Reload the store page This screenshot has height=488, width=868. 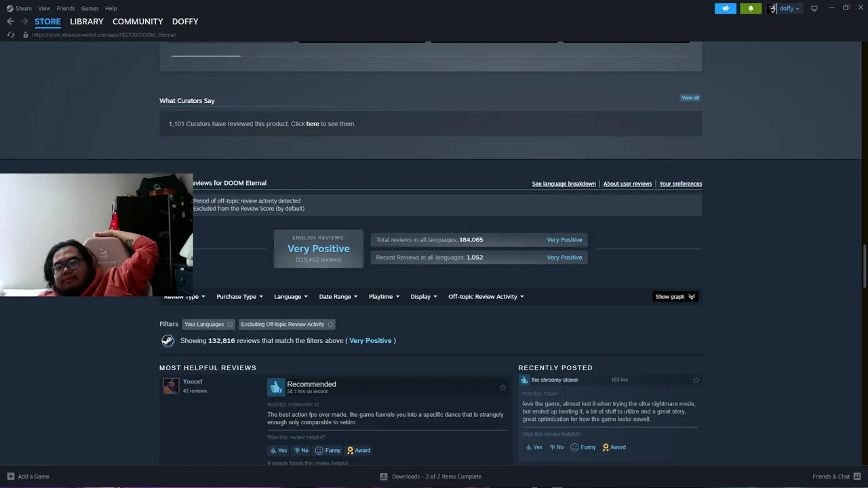click(x=10, y=35)
